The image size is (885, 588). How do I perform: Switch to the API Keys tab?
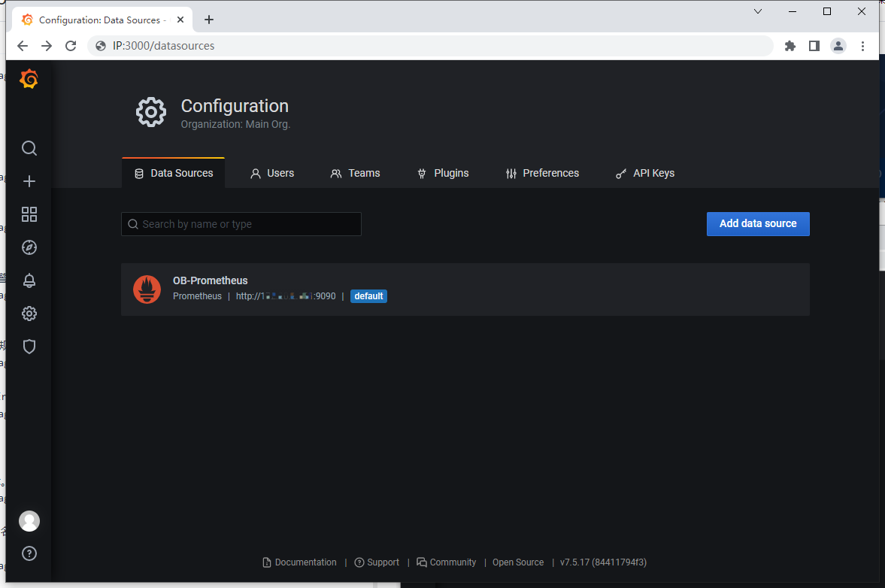click(645, 173)
